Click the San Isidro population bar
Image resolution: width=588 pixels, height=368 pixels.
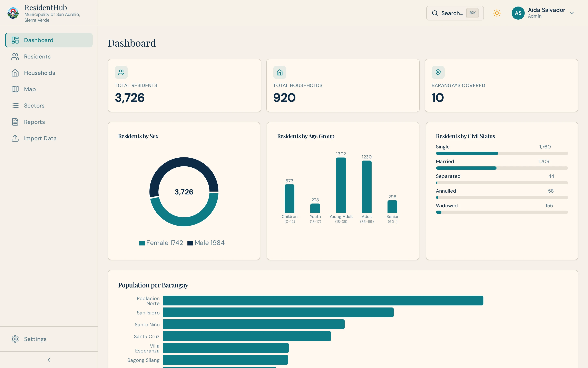[278, 313]
